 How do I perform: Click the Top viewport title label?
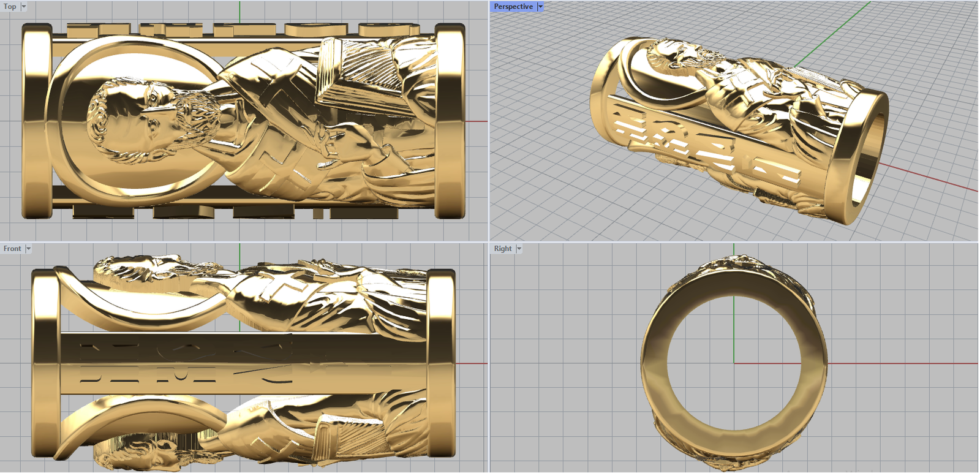click(x=10, y=7)
